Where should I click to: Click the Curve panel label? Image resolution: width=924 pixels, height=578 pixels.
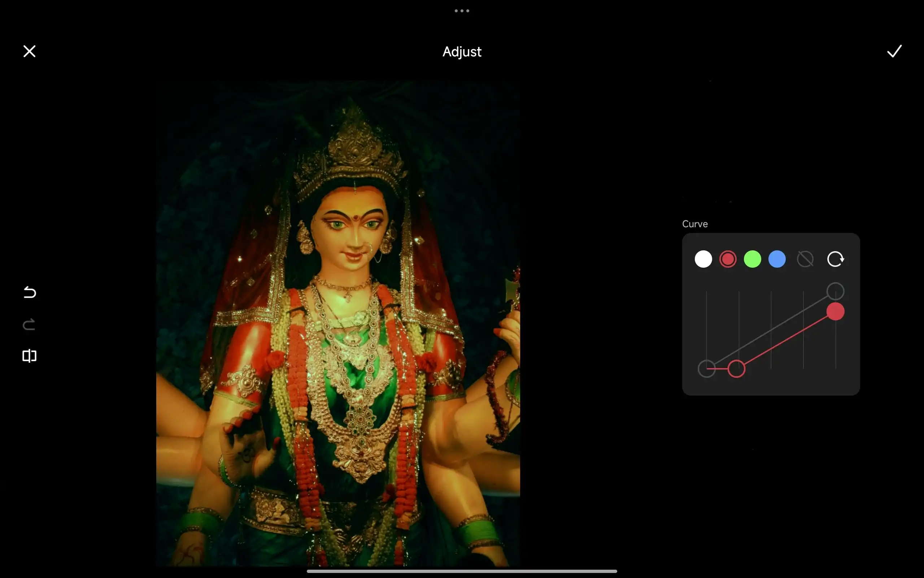pyautogui.click(x=695, y=224)
